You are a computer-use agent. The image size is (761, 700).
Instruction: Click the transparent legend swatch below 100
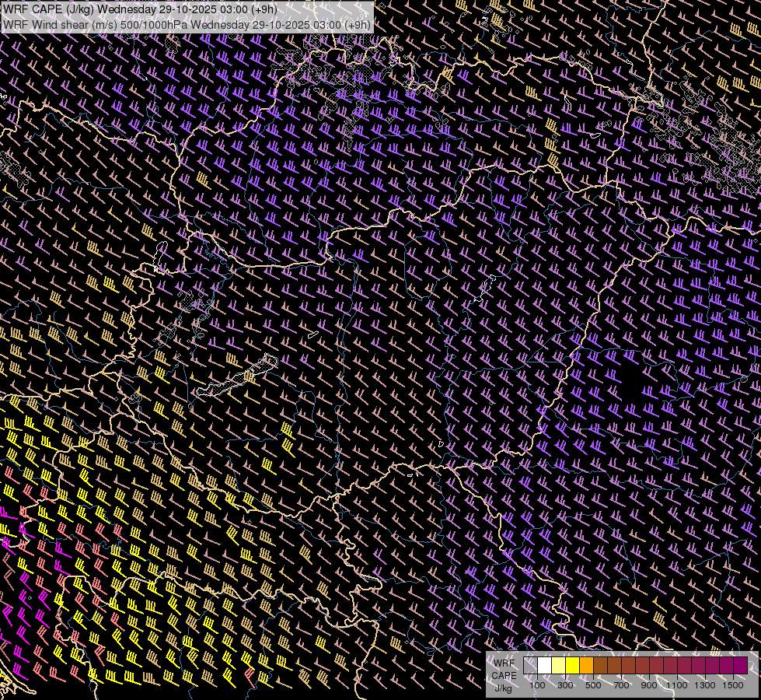[530, 666]
